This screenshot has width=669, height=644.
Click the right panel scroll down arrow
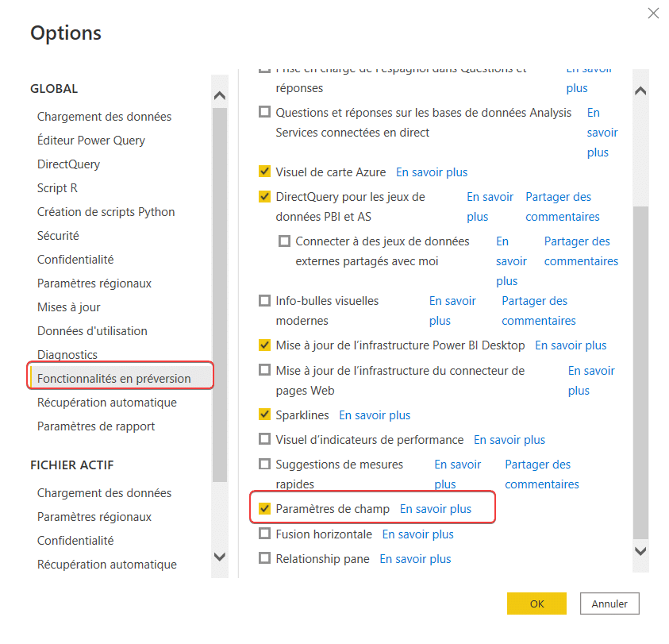(640, 551)
